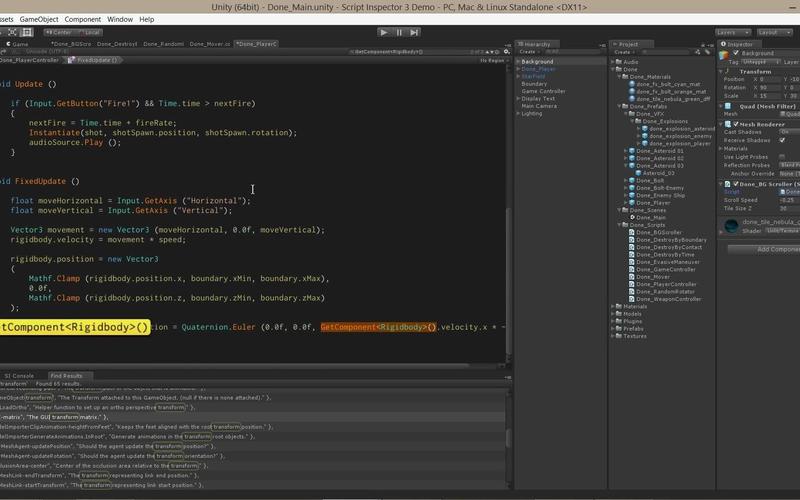Switch to the Done_Mover.cs tab
Screen dimensions: 800x500
pyautogui.click(x=212, y=45)
